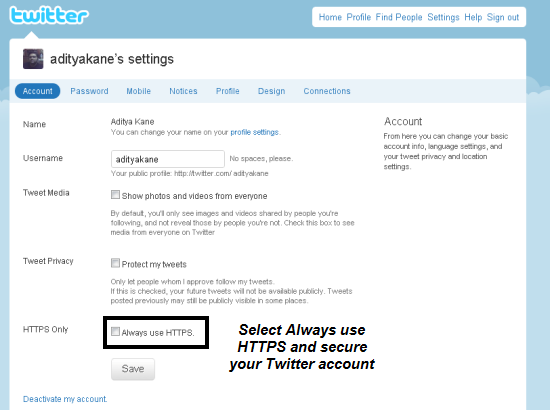Screen dimensions: 550x410
Task: Follow the profile settings link
Action: (x=254, y=132)
